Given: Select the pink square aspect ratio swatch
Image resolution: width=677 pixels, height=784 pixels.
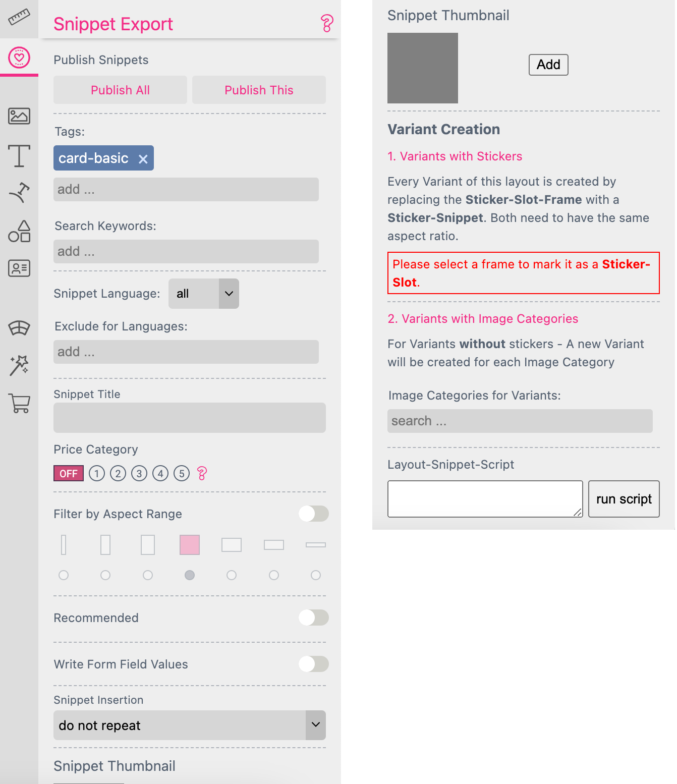Looking at the screenshot, I should point(190,545).
